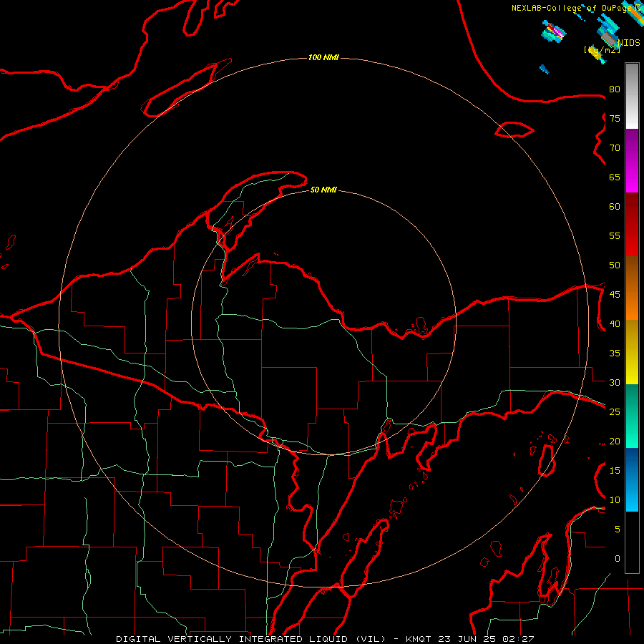Pick the red segment of the color bar

click(x=632, y=225)
